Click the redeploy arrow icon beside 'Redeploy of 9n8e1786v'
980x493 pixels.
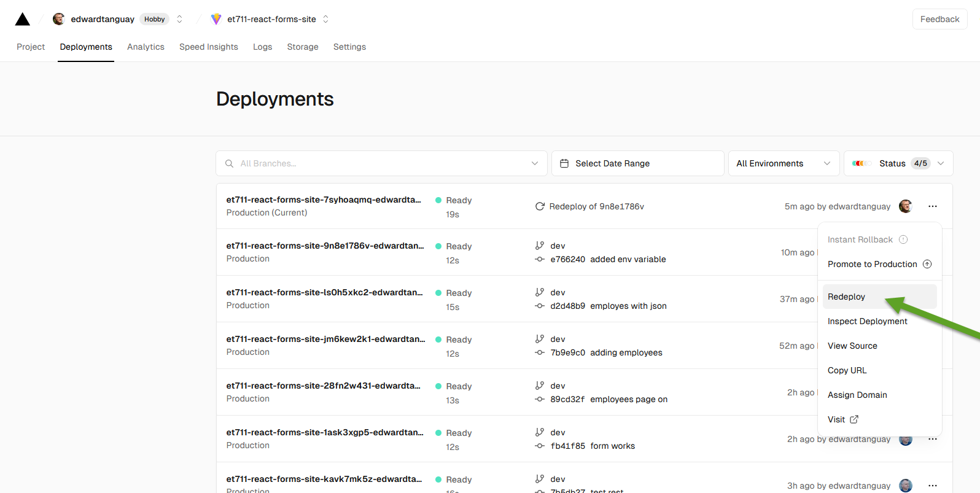click(540, 206)
